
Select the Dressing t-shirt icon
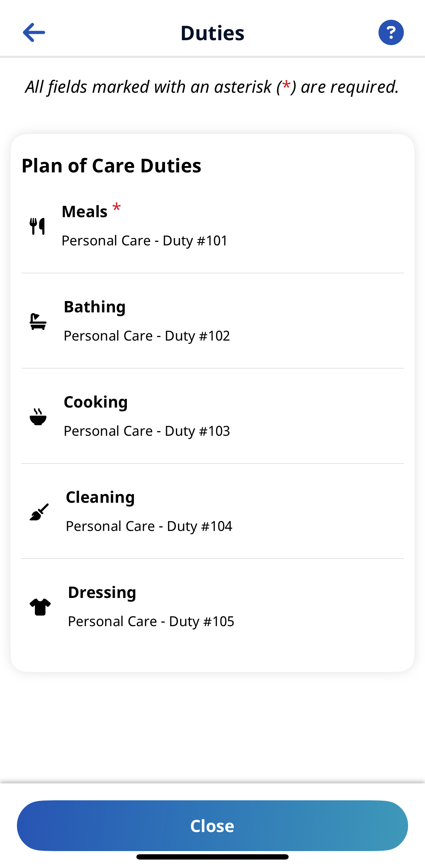coord(40,607)
